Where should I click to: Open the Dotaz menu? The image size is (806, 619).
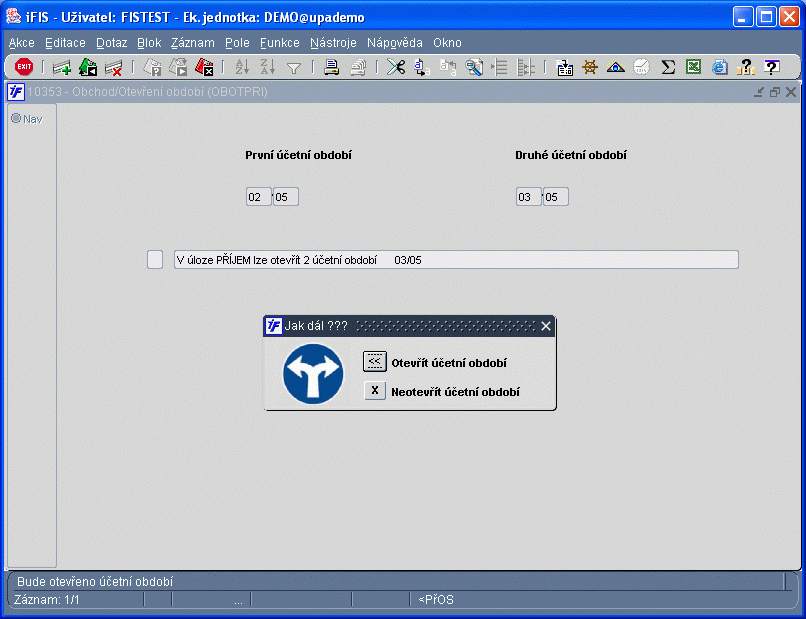coord(112,43)
